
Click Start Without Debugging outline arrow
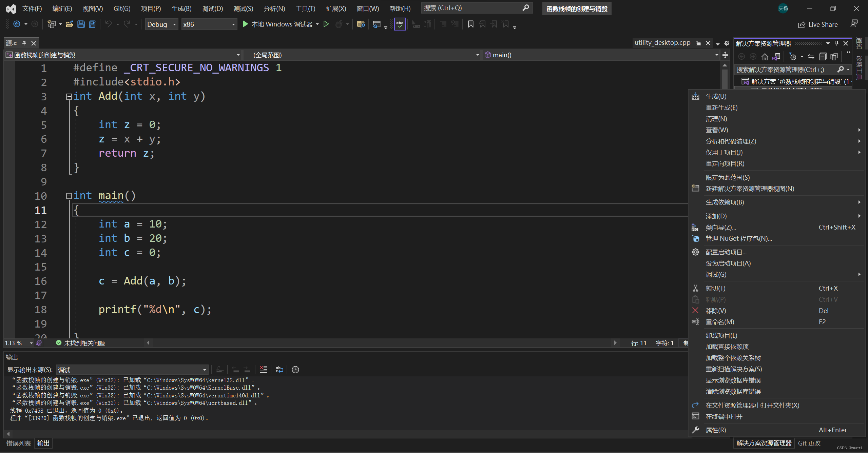[x=326, y=24]
